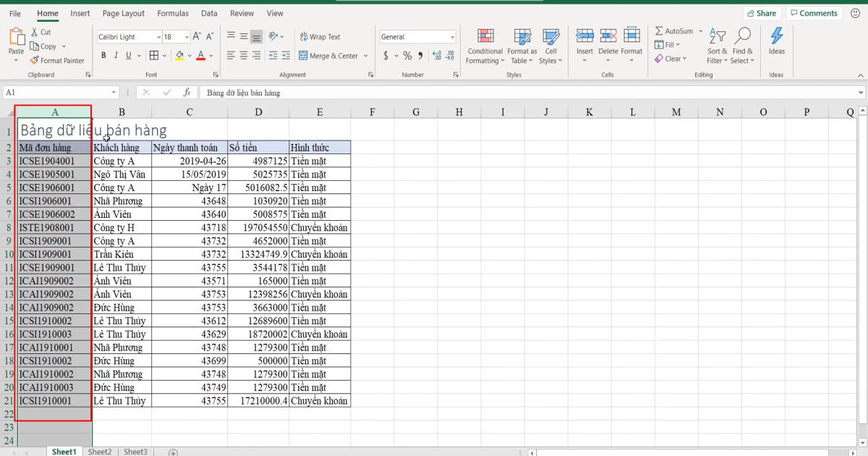Image resolution: width=868 pixels, height=456 pixels.
Task: Toggle bold formatting
Action: 103,54
